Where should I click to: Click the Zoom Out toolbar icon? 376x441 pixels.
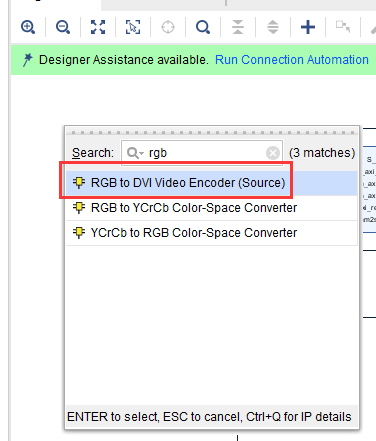pos(63,27)
